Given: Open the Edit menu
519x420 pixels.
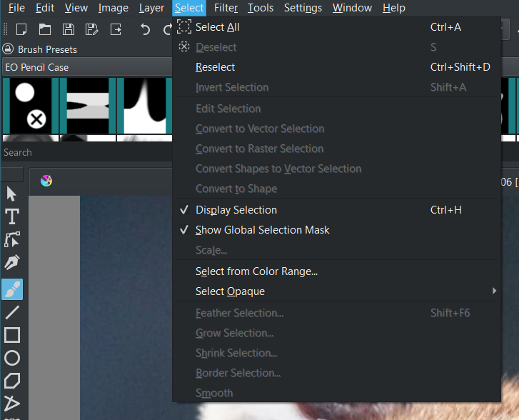Looking at the screenshot, I should 45,8.
